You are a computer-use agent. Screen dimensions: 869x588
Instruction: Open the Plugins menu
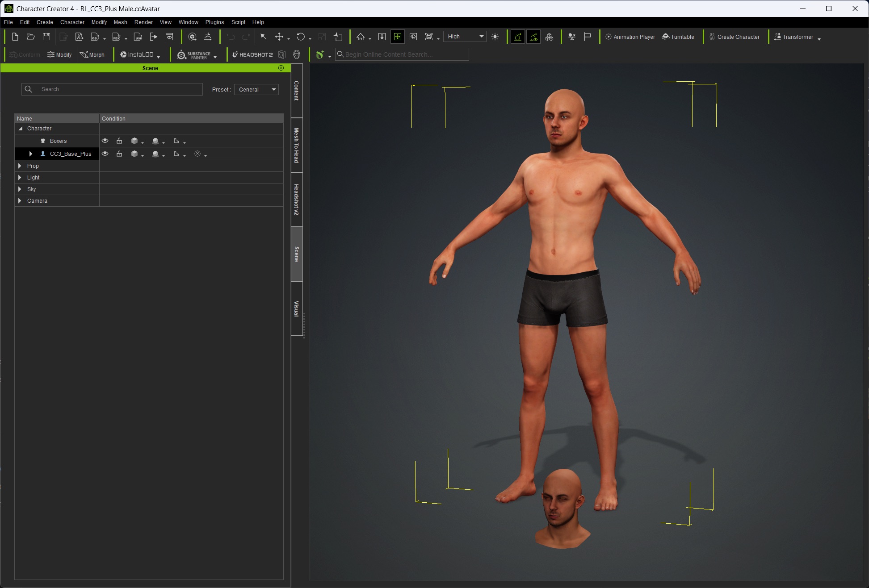[x=214, y=22]
